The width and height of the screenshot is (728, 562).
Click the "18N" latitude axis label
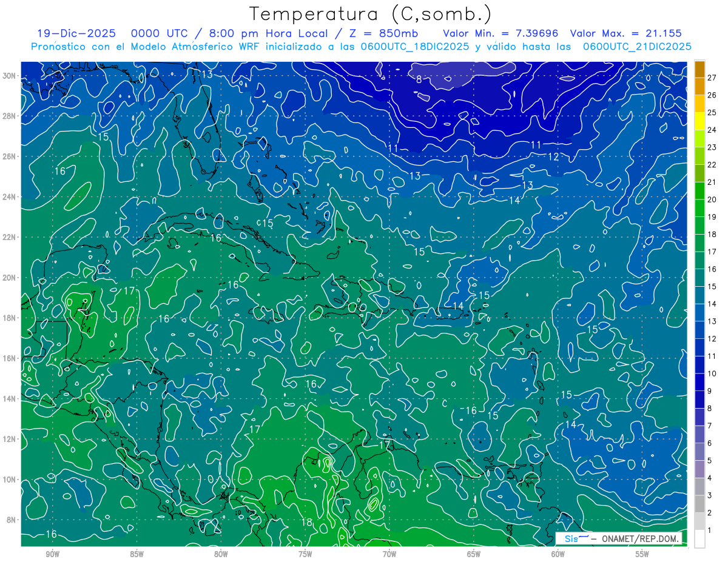10,318
